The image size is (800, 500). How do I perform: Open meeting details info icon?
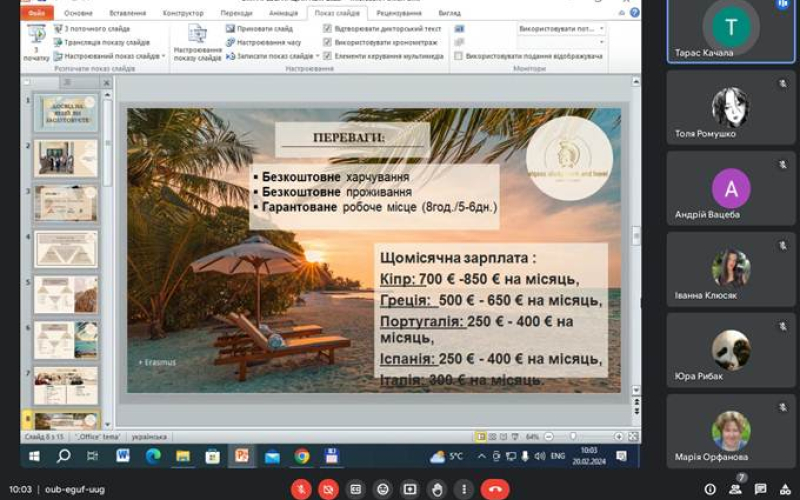710,490
